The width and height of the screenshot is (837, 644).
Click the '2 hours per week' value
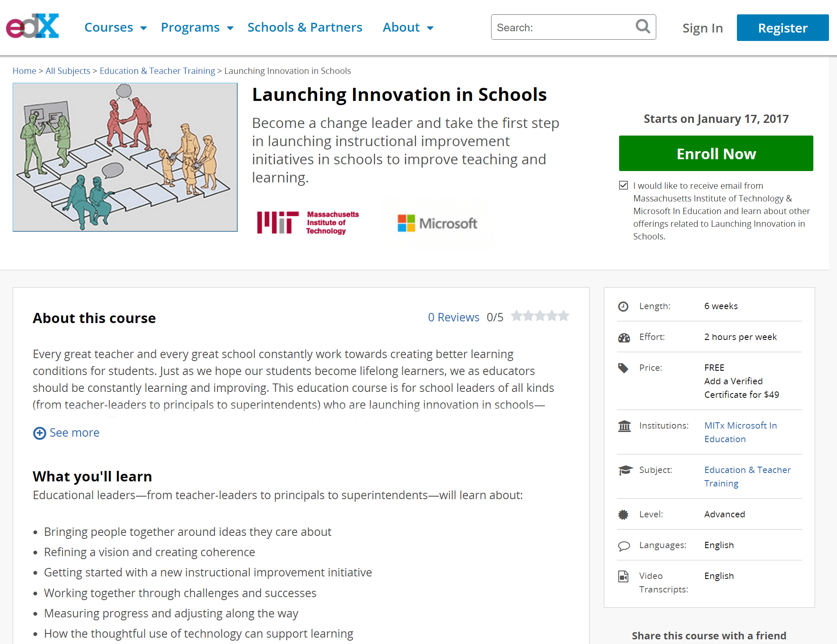tap(740, 337)
